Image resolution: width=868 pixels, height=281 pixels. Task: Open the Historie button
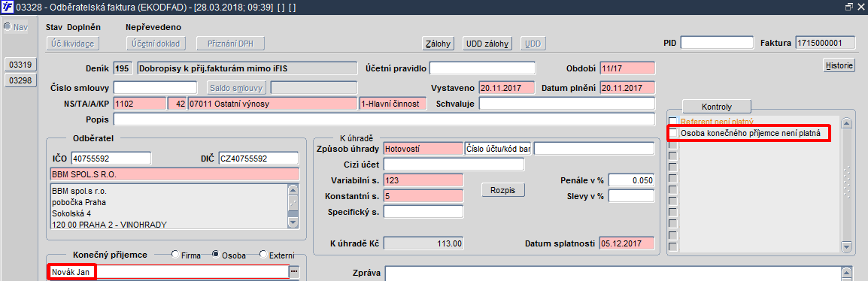click(x=839, y=65)
